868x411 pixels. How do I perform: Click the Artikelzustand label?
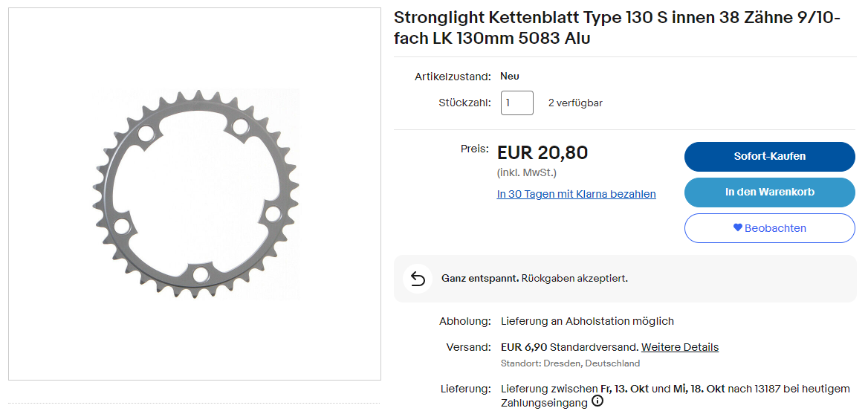[453, 76]
